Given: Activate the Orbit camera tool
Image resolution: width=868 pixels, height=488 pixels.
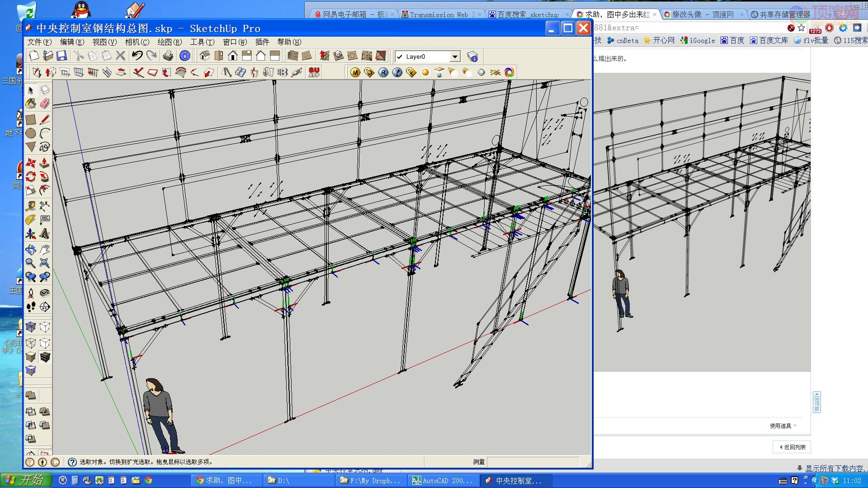Looking at the screenshot, I should (x=31, y=249).
